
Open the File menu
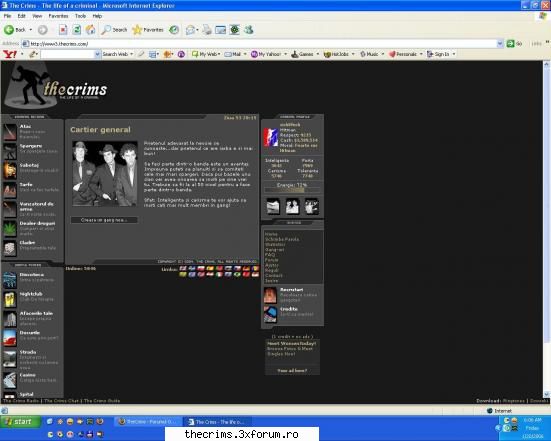(7, 16)
